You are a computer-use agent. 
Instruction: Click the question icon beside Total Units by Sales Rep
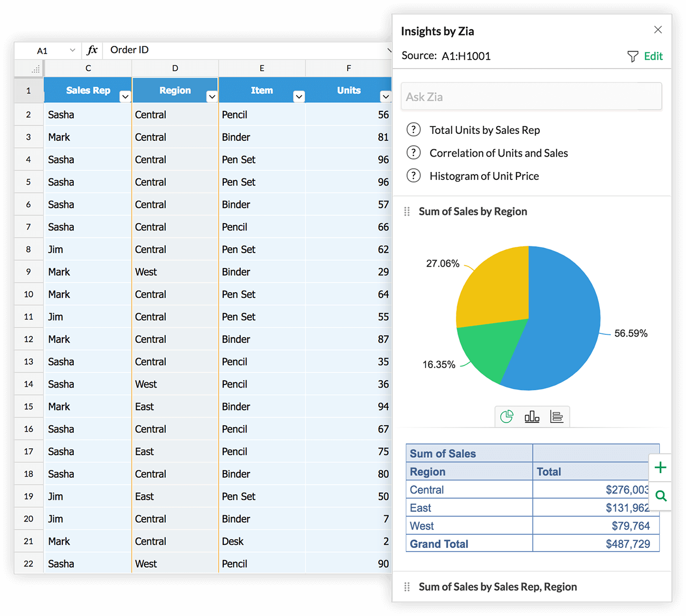coord(414,130)
